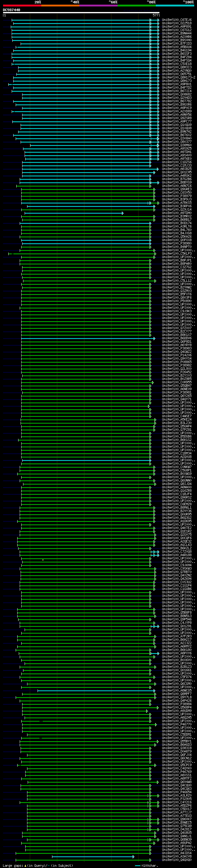Click the query end position 577

point(155,15)
